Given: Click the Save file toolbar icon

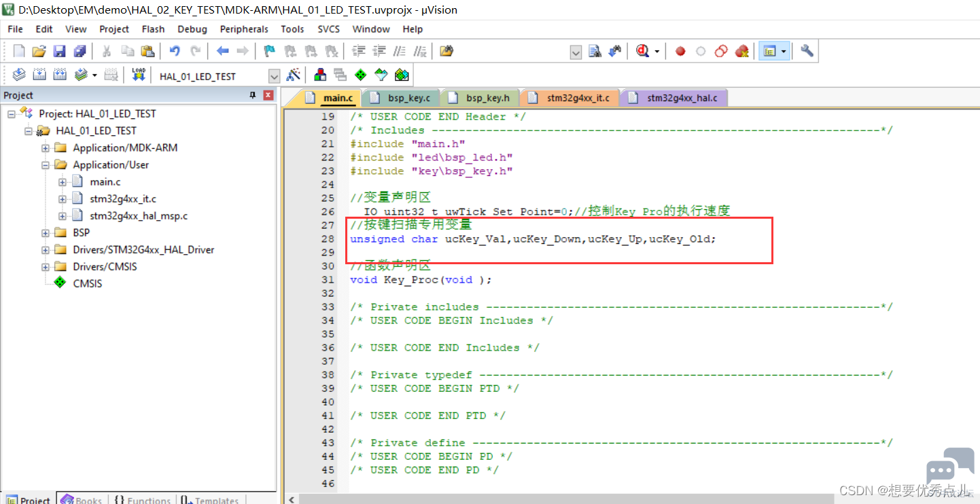Looking at the screenshot, I should click(x=60, y=51).
